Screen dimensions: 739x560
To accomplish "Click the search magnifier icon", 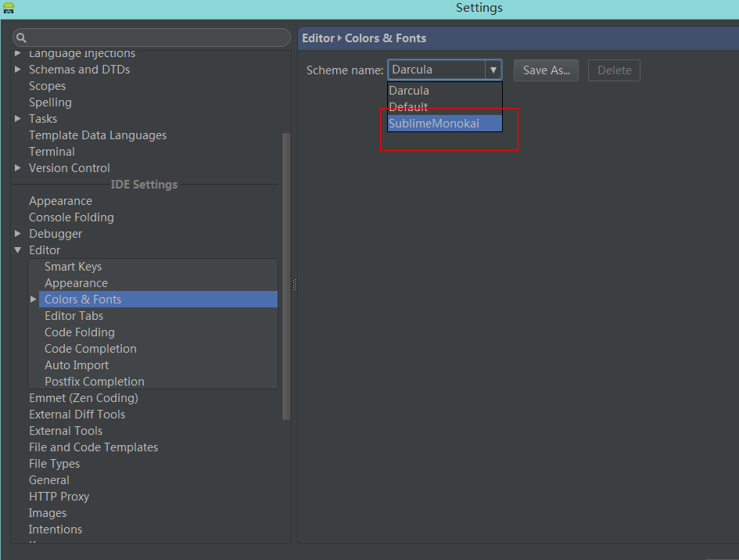I will pos(21,38).
